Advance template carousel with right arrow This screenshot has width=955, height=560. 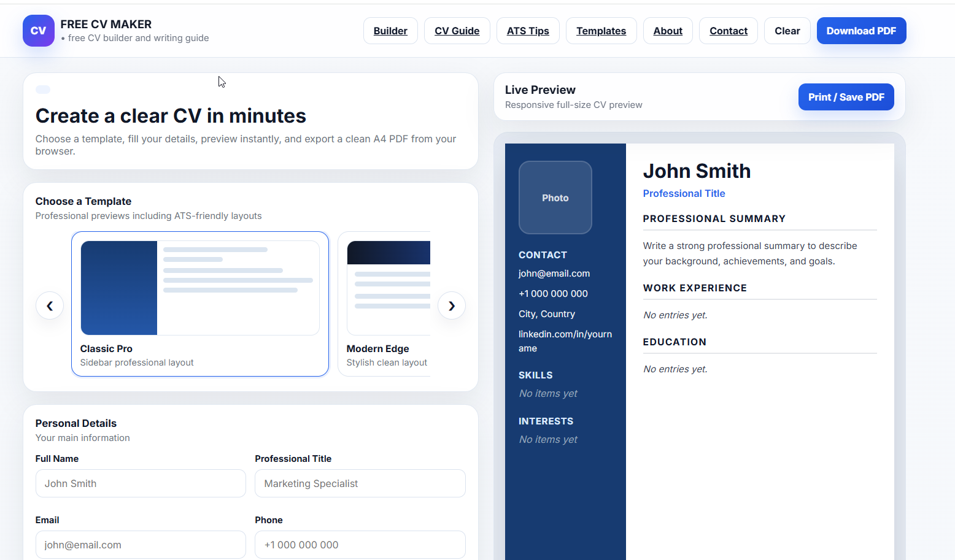coord(452,305)
